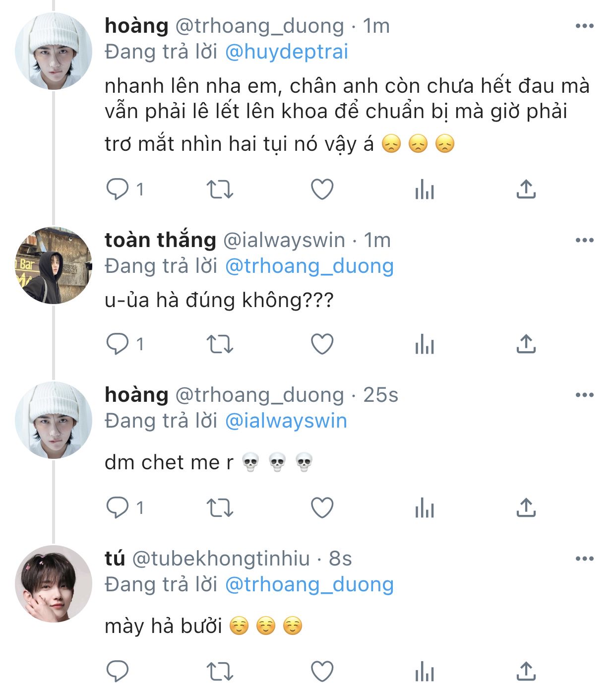View analytics for hoàng's first tweet

click(425, 189)
